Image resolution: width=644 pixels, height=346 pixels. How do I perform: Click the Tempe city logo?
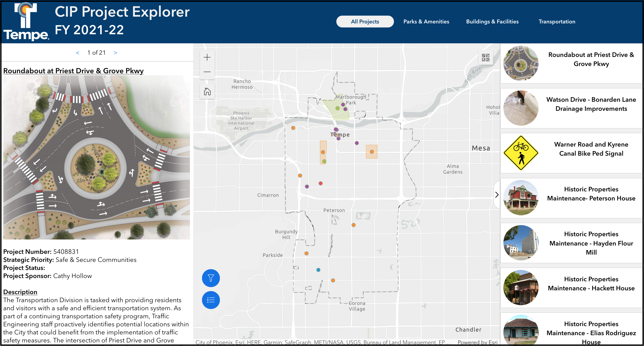[x=26, y=22]
